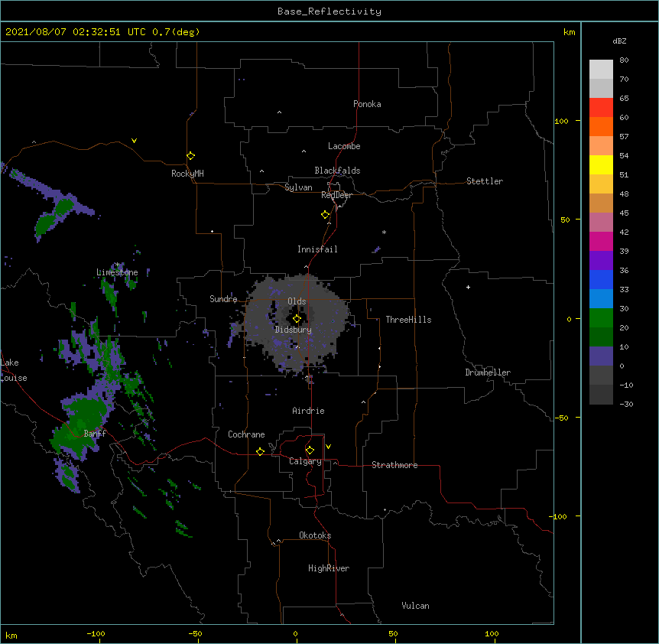Click the 70 dBZ light gray swatch
This screenshot has width=659, height=644.
601,70
